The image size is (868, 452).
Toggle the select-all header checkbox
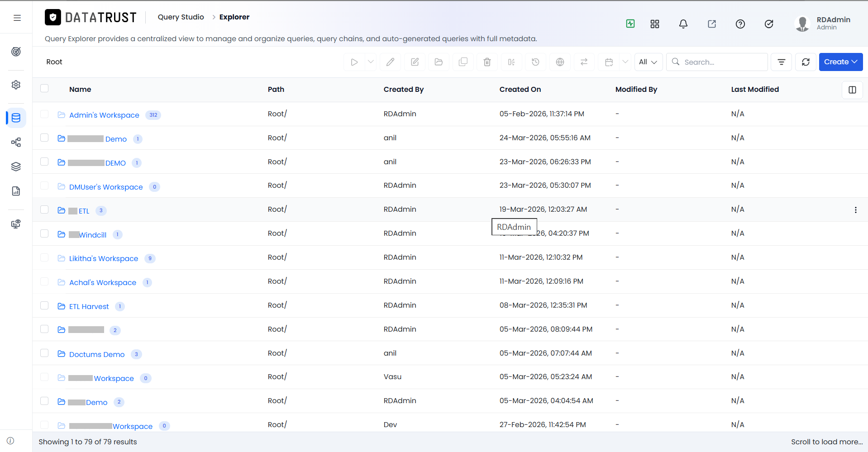[44, 88]
